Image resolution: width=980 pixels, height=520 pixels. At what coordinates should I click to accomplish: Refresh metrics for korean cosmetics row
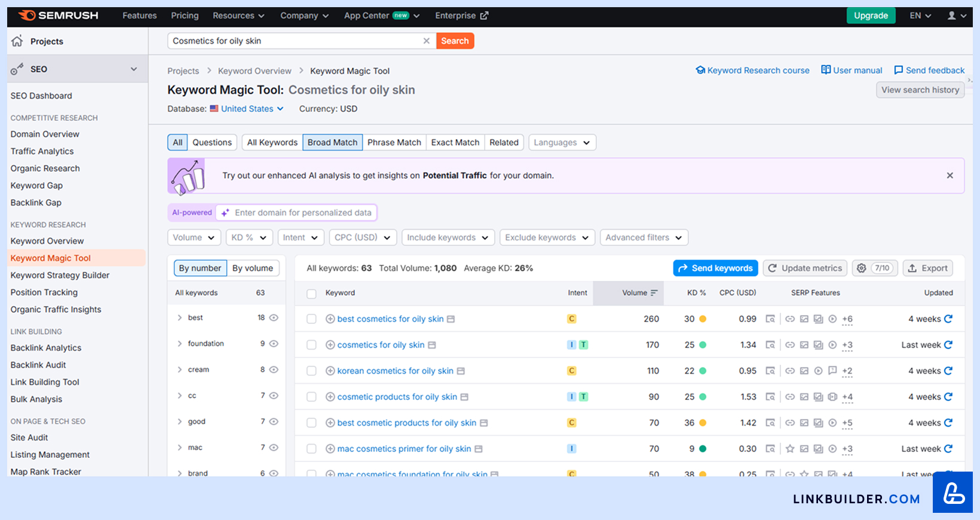point(948,371)
